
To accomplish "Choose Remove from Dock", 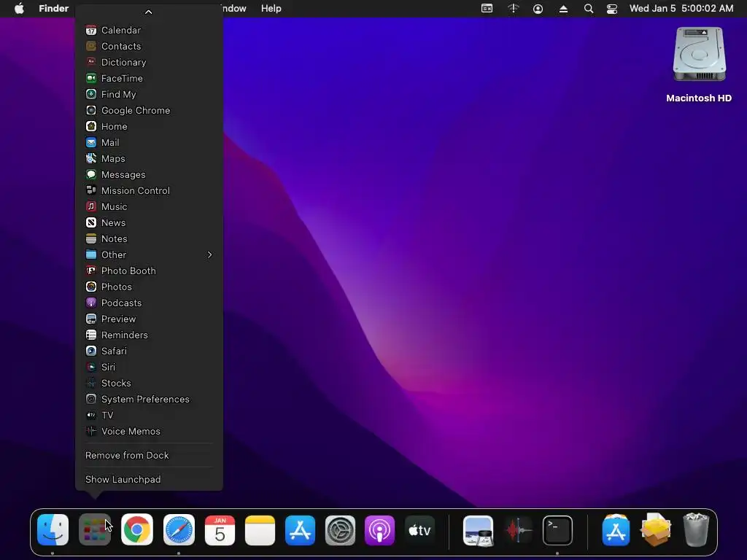I will coord(149,455).
